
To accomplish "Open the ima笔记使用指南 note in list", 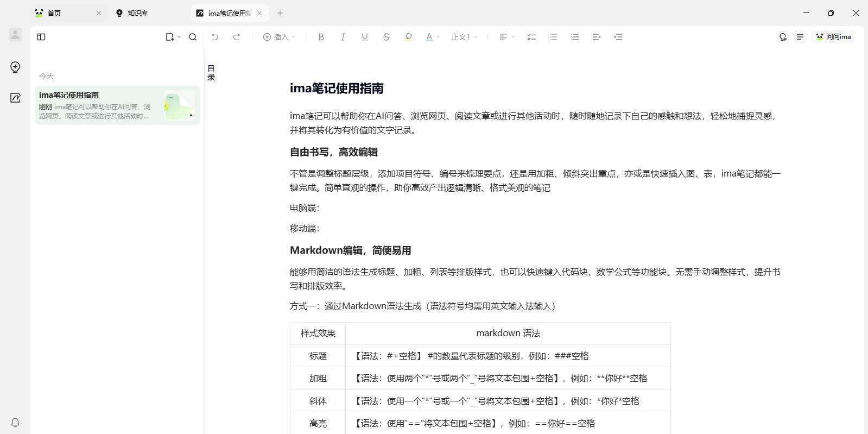I will click(x=117, y=105).
